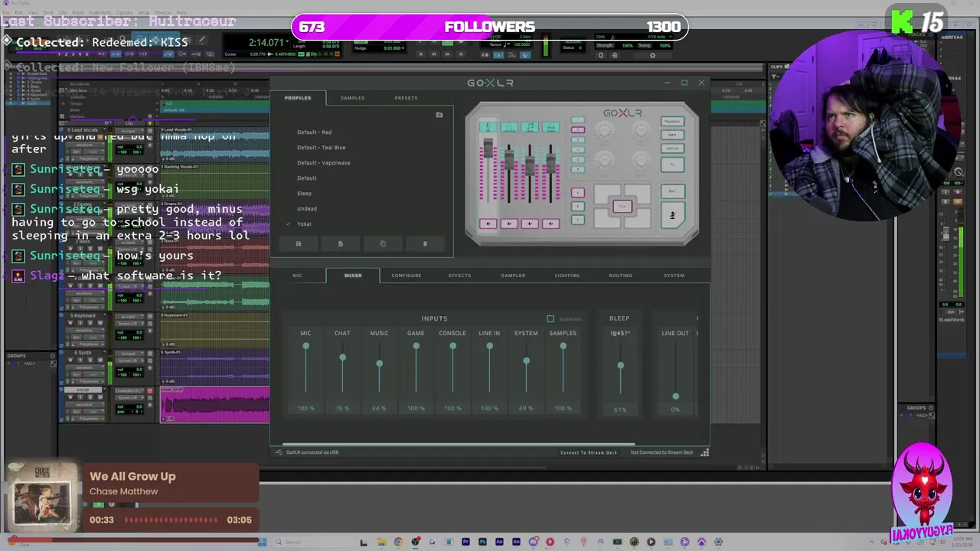Enable the Submixes checkbox
The width and height of the screenshot is (980, 551).
click(x=550, y=319)
